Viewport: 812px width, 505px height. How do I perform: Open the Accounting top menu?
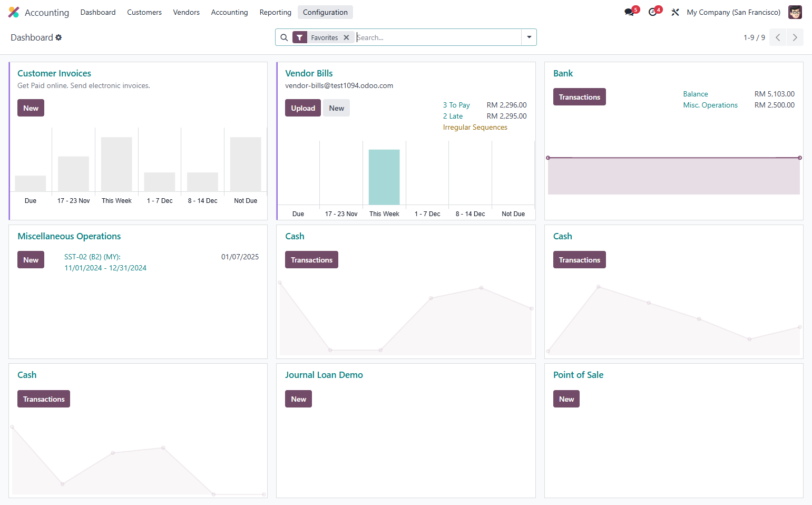coord(229,12)
